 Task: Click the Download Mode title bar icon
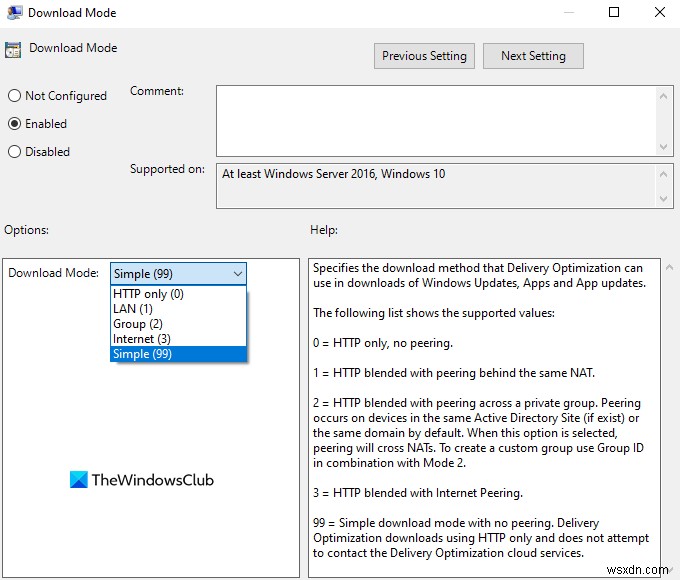[x=15, y=13]
